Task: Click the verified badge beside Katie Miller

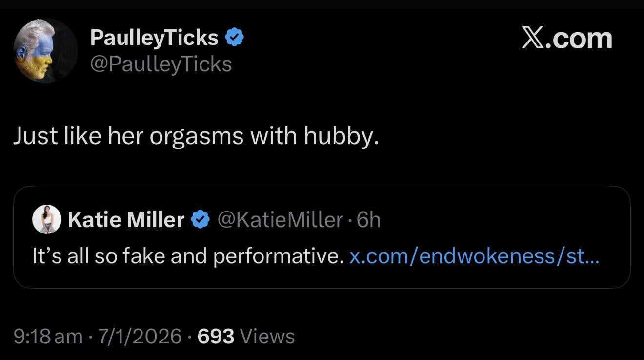Action: 200,220
